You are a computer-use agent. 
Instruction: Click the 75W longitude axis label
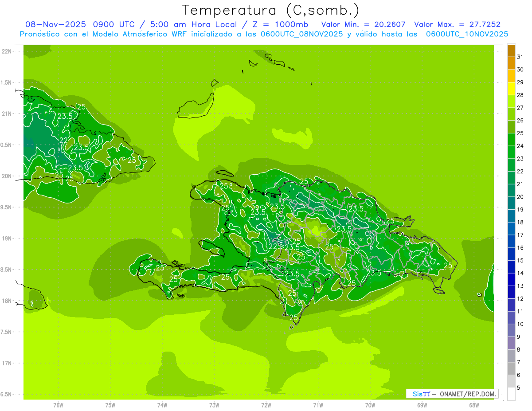(110, 405)
